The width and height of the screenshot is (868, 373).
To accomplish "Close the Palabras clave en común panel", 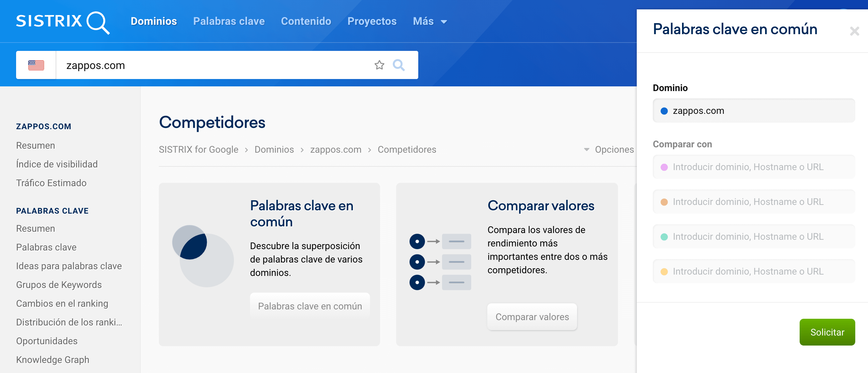I will coord(854,31).
